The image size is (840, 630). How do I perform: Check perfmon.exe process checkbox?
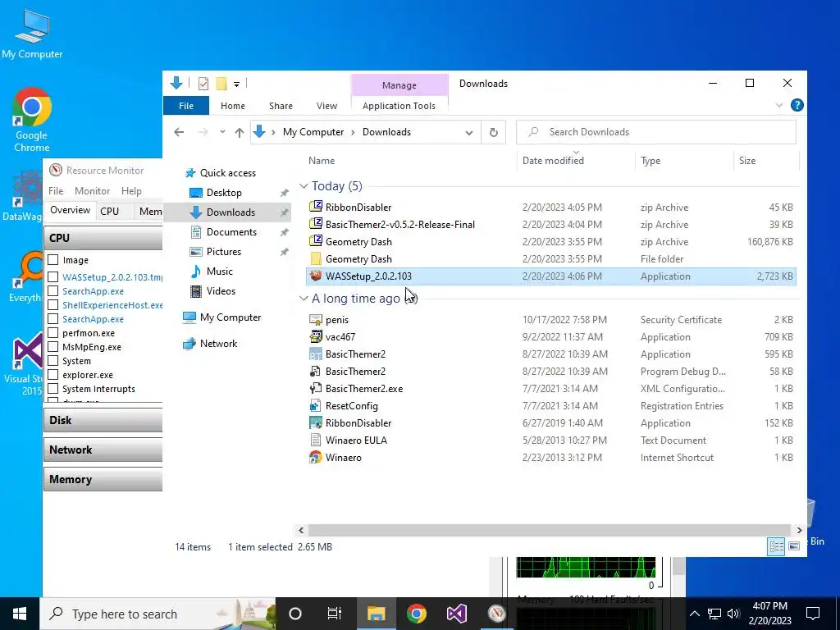pyautogui.click(x=53, y=333)
